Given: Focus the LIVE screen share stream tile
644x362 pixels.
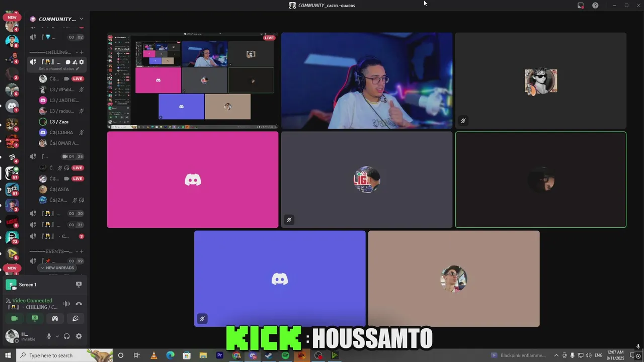Looking at the screenshot, I should coord(193,81).
